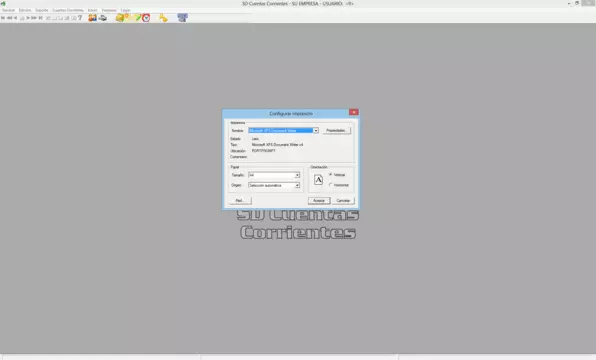Click the green checkmark pencil icon
596x360 pixels.
point(138,18)
